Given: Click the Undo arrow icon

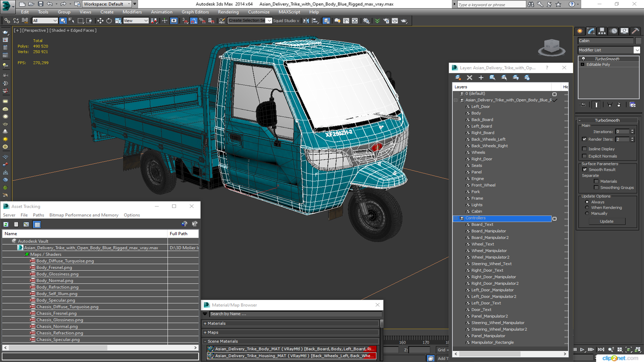Looking at the screenshot, I should coord(50,4).
